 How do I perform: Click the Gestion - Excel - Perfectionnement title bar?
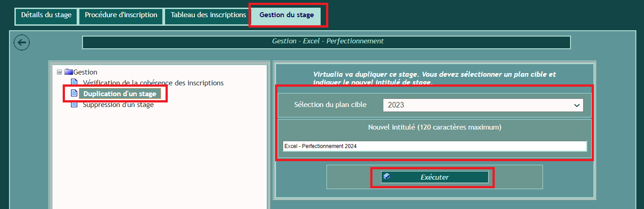pyautogui.click(x=327, y=42)
